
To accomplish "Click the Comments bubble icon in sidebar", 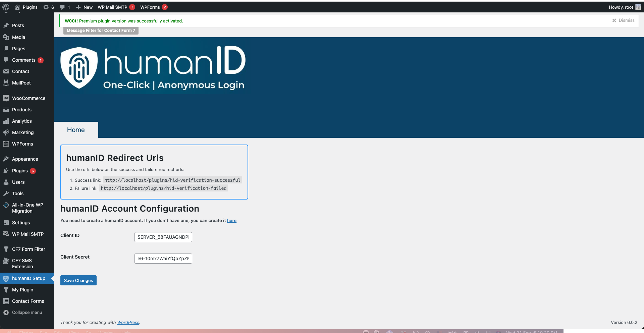I will pyautogui.click(x=6, y=60).
